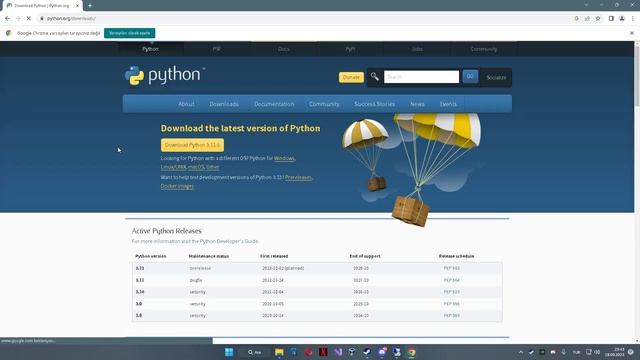
Task: Follow the Prereleases link
Action: [298, 177]
